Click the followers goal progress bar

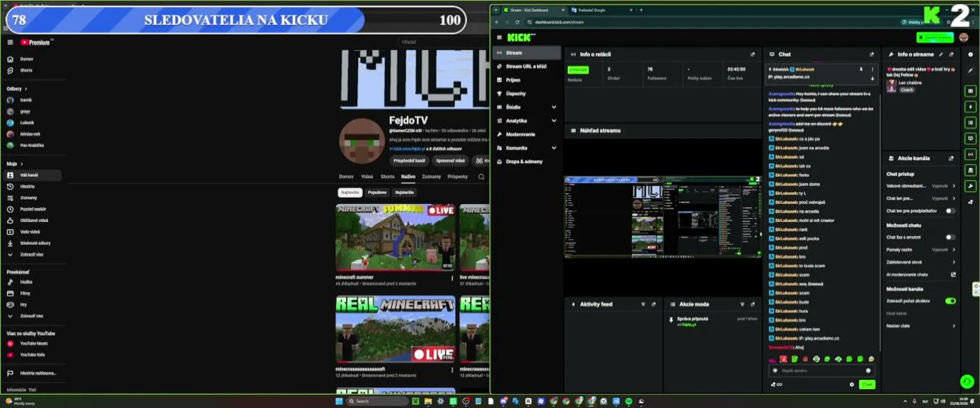pyautogui.click(x=236, y=20)
